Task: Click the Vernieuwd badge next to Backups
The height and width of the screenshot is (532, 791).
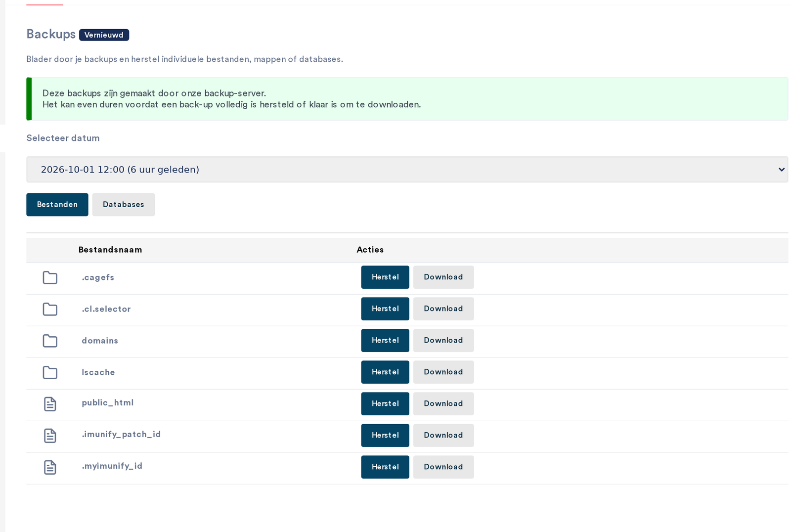Action: coord(104,35)
